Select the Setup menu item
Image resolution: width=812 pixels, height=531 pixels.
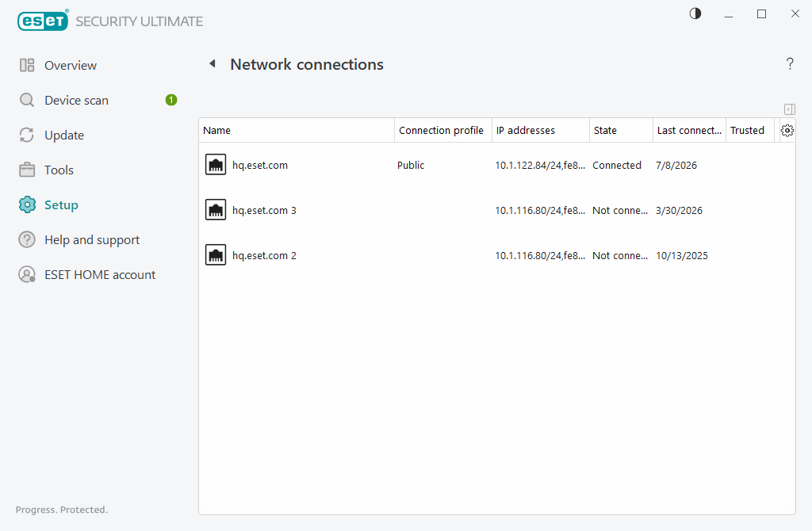click(61, 205)
